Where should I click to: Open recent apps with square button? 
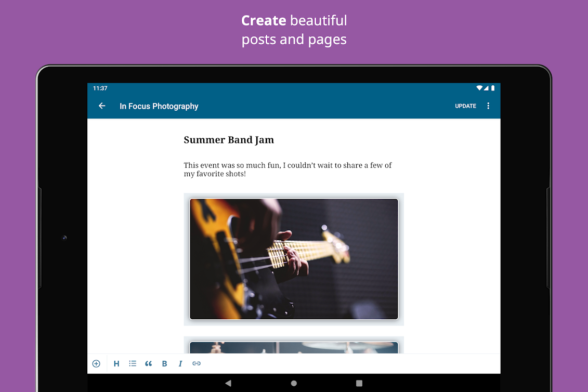point(359,383)
